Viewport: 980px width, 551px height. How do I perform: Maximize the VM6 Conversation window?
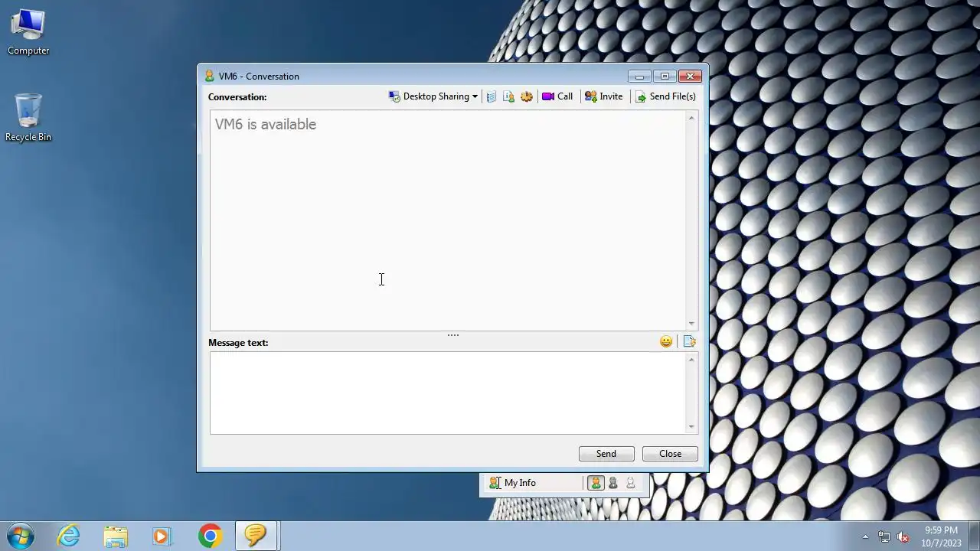[x=665, y=77]
